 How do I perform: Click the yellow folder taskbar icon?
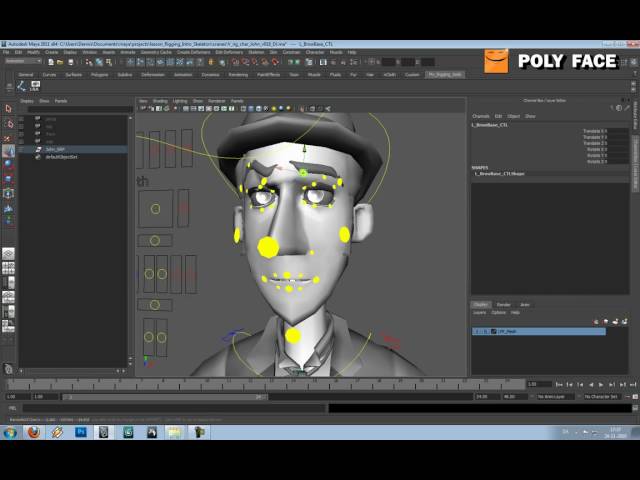(x=174, y=432)
